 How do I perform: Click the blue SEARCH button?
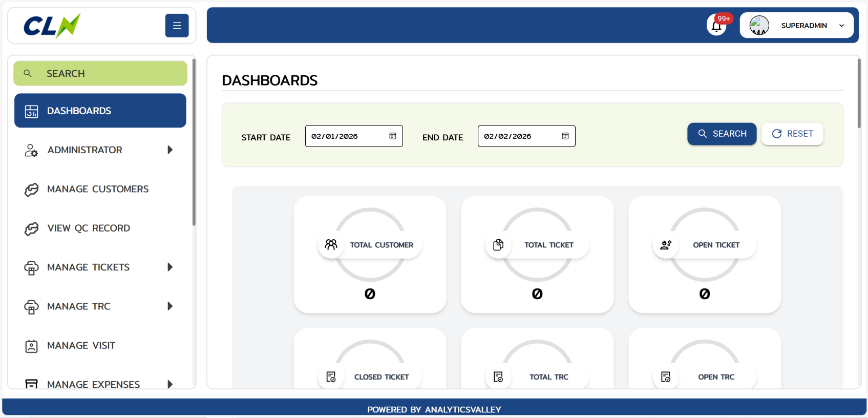pos(722,134)
